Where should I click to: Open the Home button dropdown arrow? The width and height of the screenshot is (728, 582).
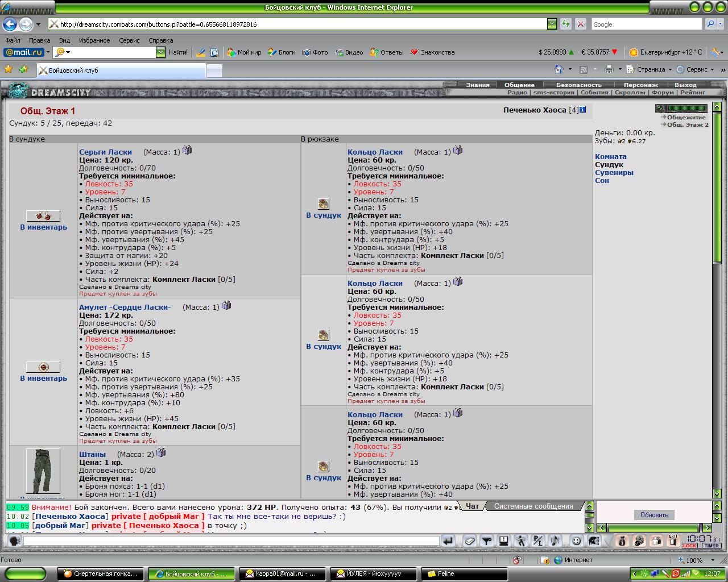click(570, 69)
